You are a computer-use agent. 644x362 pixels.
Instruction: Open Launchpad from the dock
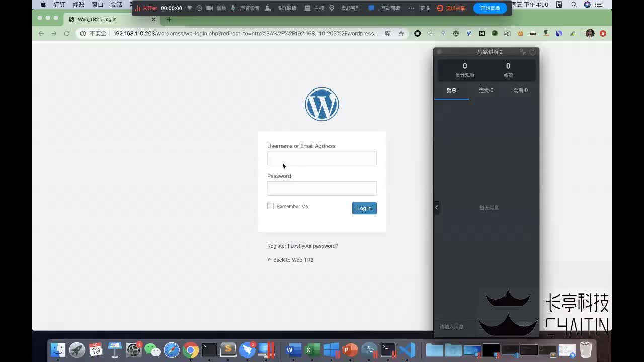[x=77, y=350]
